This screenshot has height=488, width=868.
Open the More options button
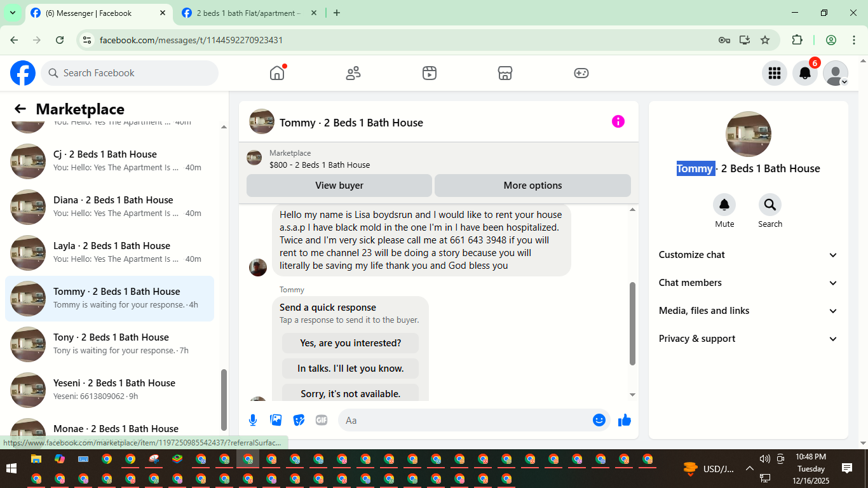click(532, 186)
